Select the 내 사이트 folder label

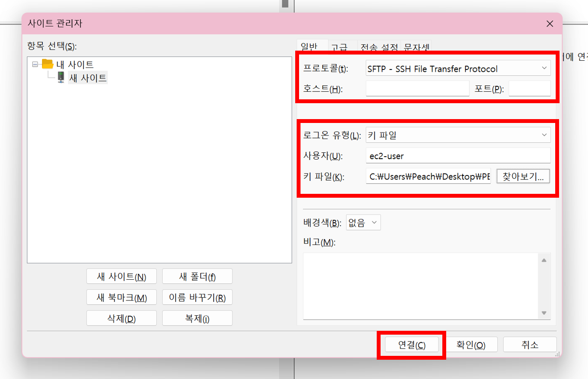tap(75, 64)
